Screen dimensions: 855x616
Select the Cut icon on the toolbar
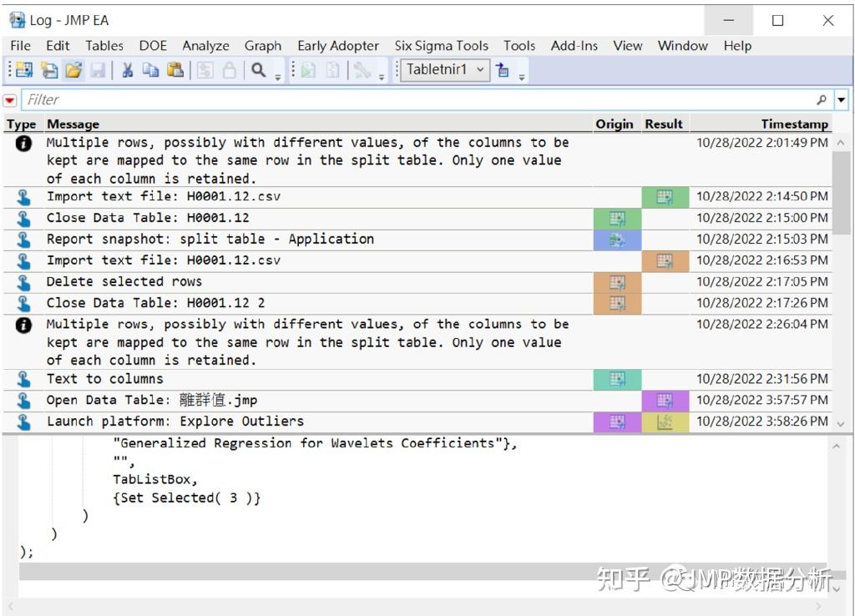click(x=128, y=70)
